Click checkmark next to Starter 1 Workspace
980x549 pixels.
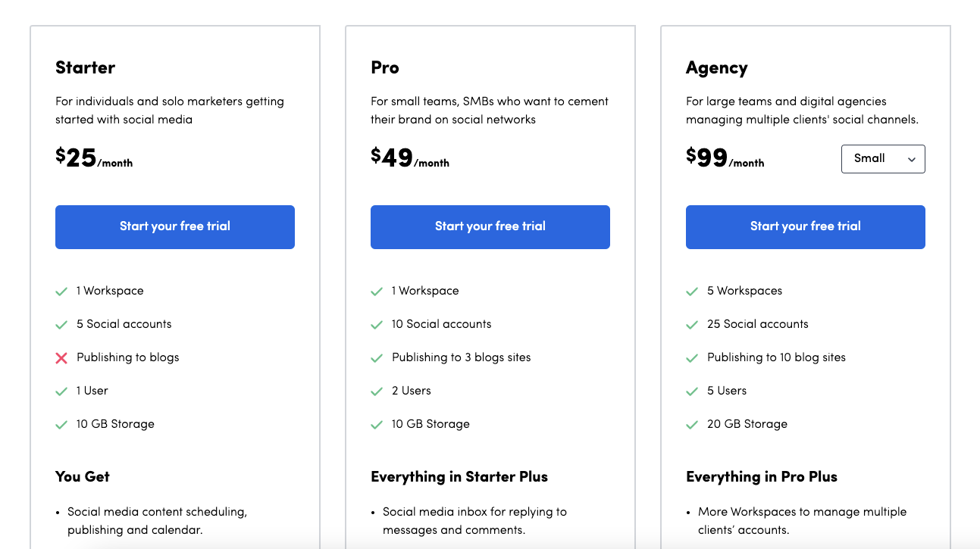click(61, 291)
